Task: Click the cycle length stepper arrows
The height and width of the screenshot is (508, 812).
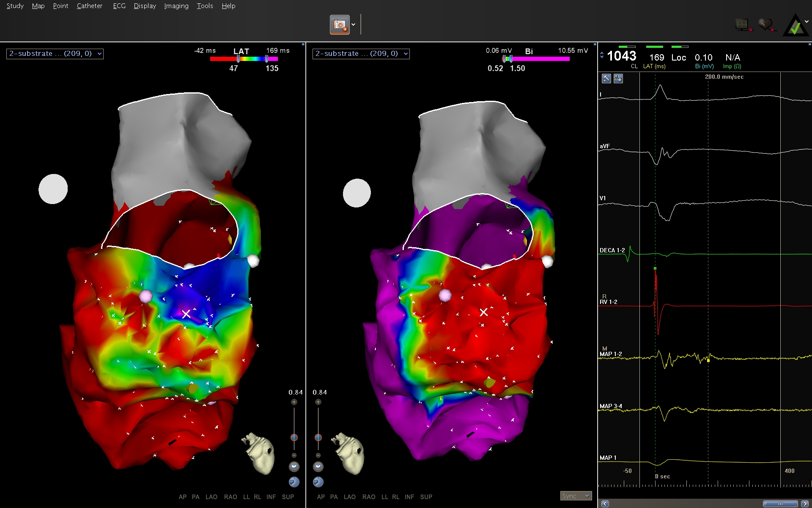Action: [x=602, y=55]
